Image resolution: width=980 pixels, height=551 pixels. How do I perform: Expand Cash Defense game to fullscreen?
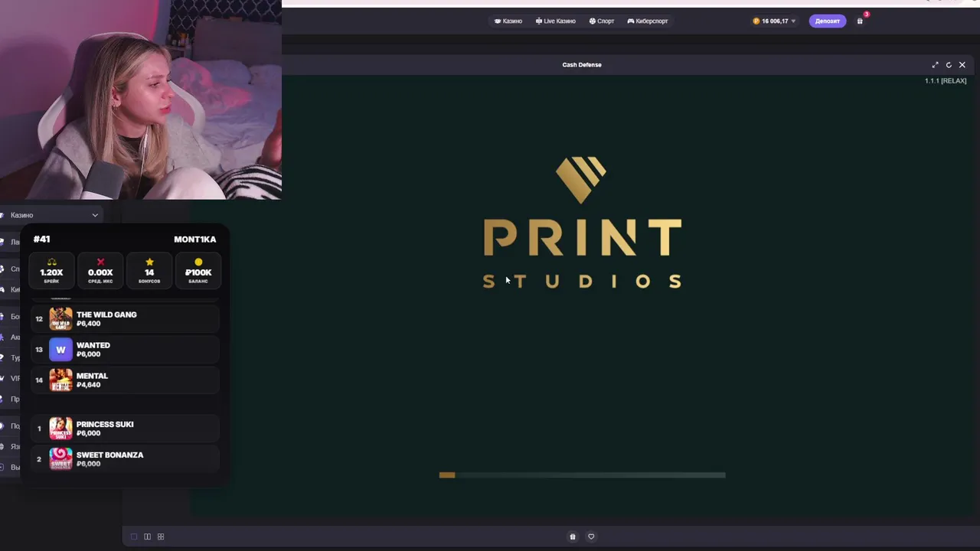tap(935, 65)
